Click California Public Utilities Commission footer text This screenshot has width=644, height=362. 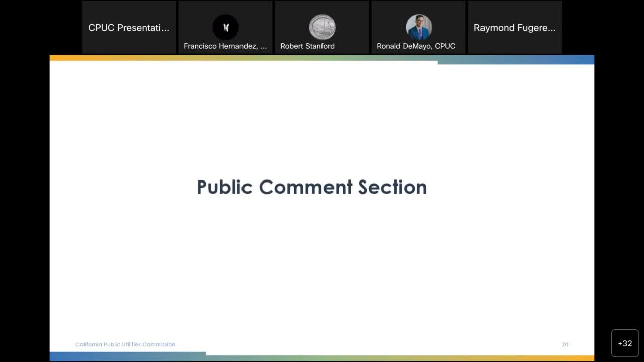[x=125, y=344]
